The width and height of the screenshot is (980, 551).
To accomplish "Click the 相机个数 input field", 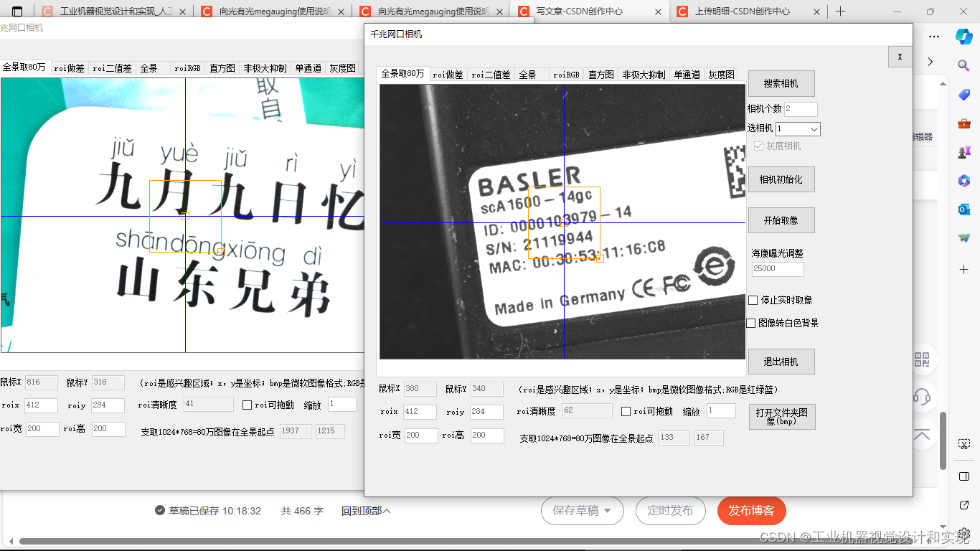I will click(x=801, y=109).
